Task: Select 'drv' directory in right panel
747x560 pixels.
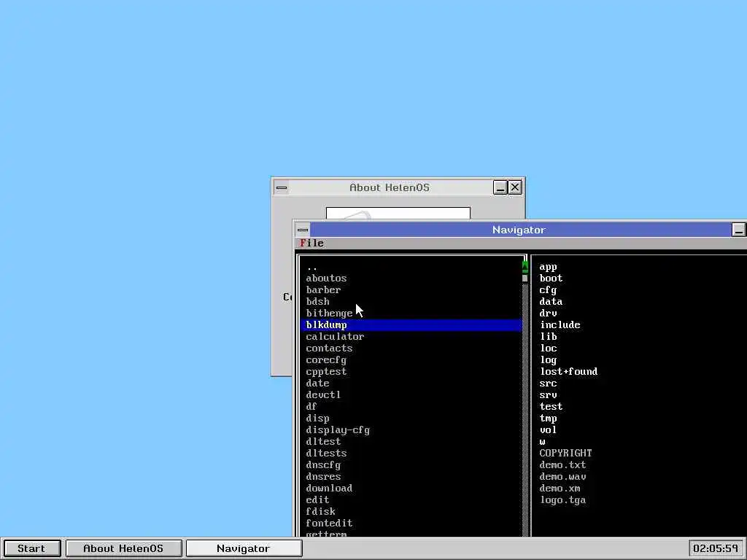Action: pos(549,314)
